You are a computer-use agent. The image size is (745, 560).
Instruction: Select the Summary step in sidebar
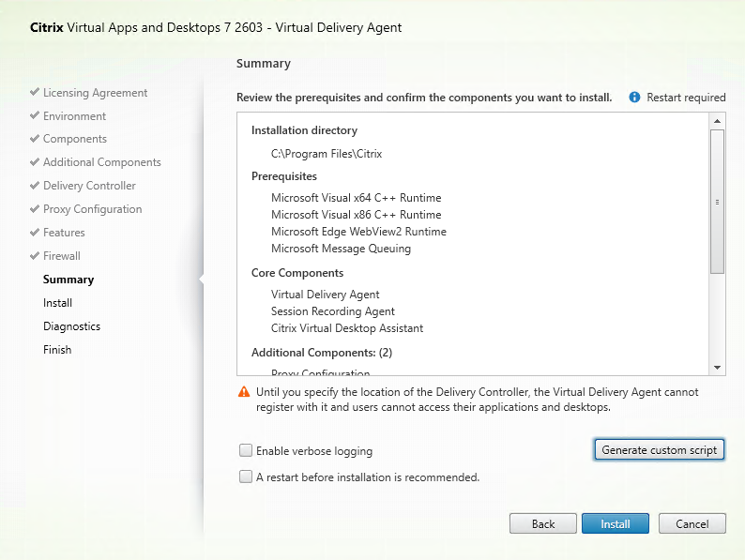[x=68, y=280]
